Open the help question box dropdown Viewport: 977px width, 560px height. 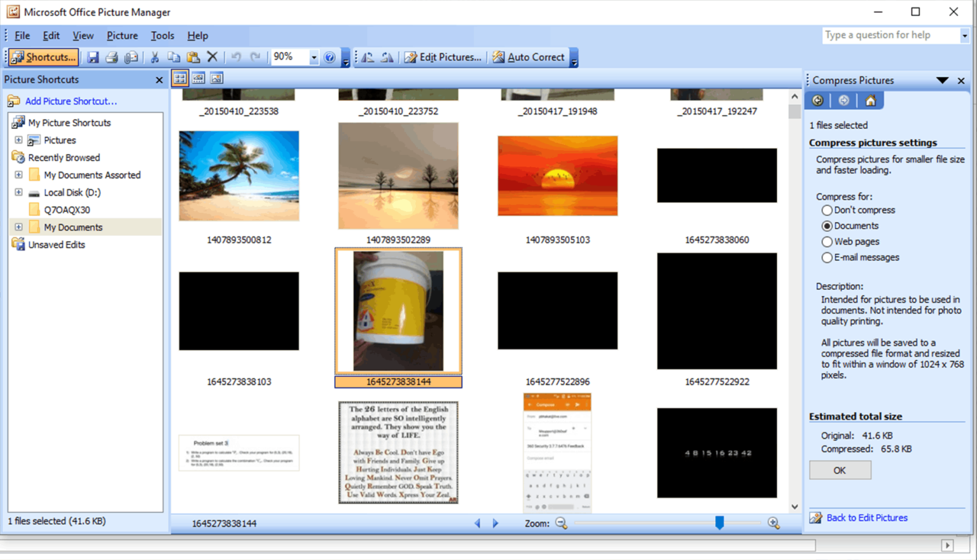pos(964,36)
